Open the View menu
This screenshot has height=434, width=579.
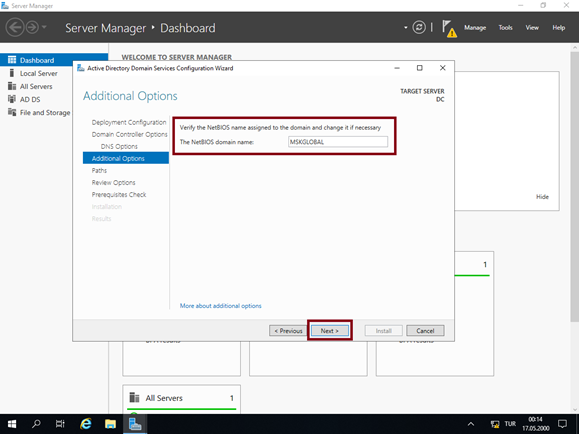pos(532,28)
